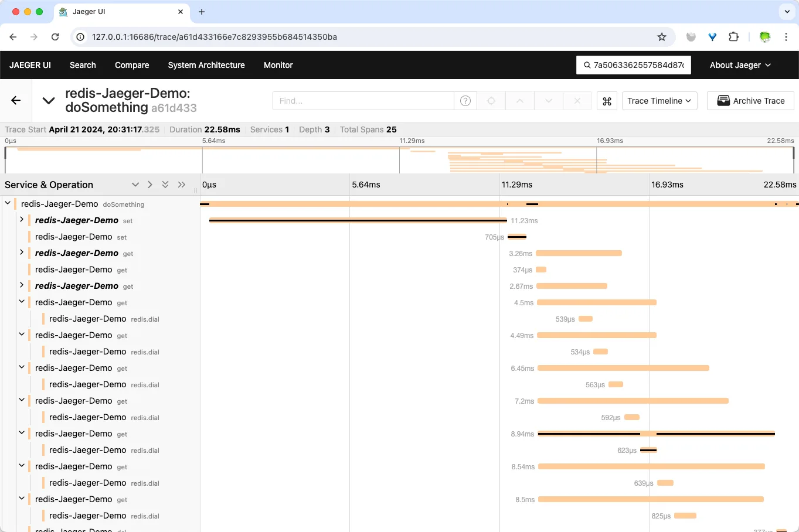The width and height of the screenshot is (799, 532).
Task: Expand one level with the right chevron
Action: [149, 184]
